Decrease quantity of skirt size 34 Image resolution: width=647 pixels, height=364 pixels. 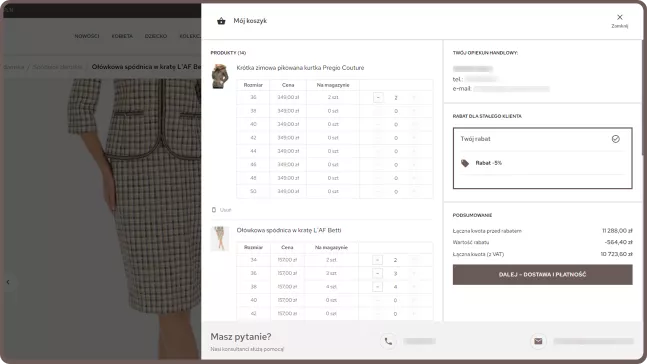tap(377, 260)
